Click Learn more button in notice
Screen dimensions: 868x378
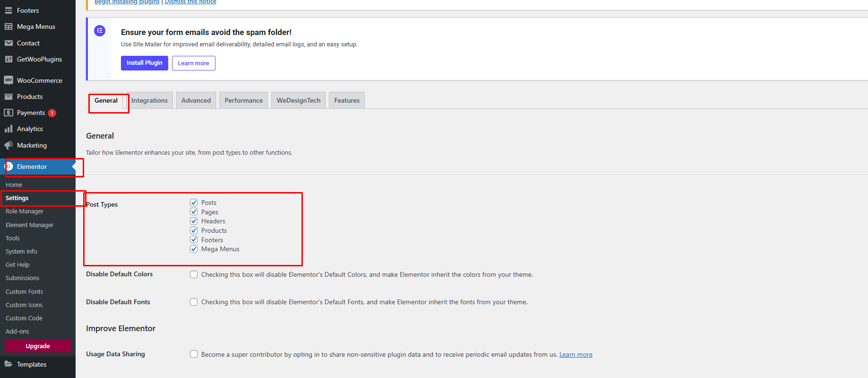(194, 63)
